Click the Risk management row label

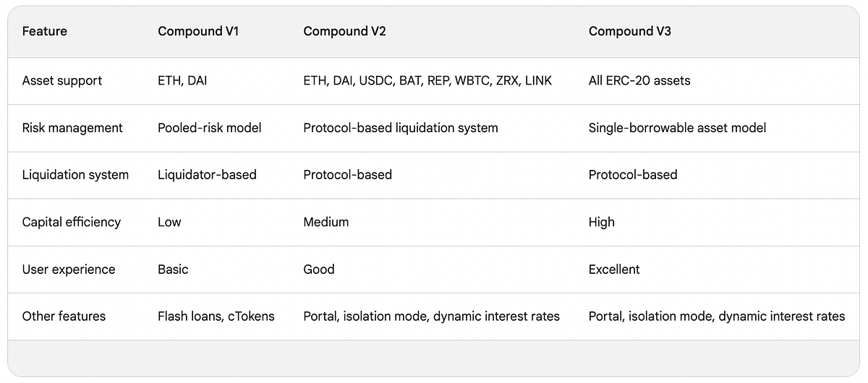coord(72,128)
